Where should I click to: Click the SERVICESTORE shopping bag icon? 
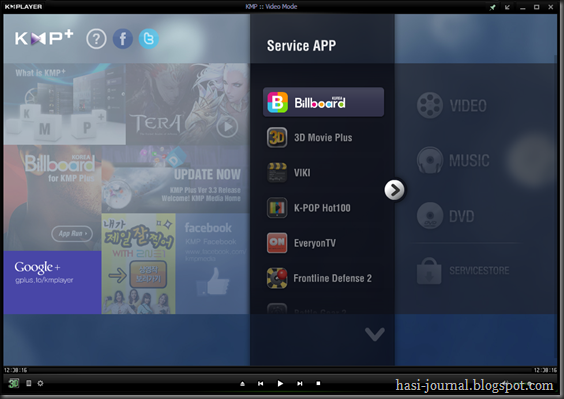tap(429, 271)
